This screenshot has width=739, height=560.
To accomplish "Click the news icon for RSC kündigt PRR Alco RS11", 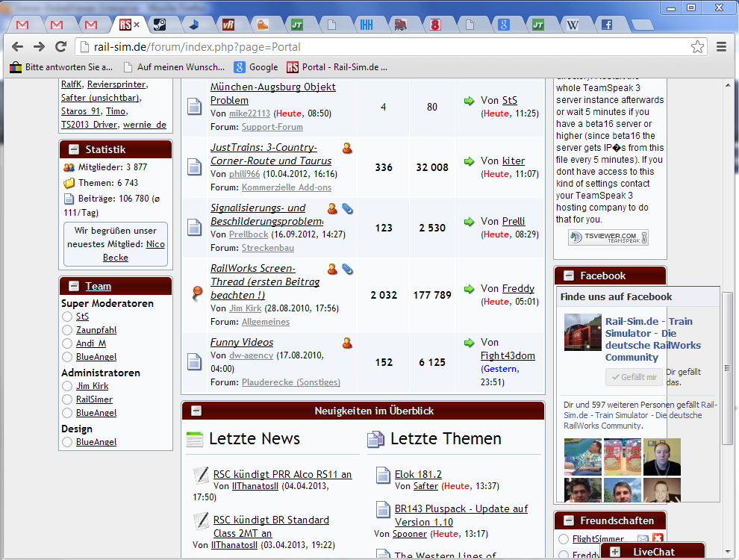I will 202,475.
